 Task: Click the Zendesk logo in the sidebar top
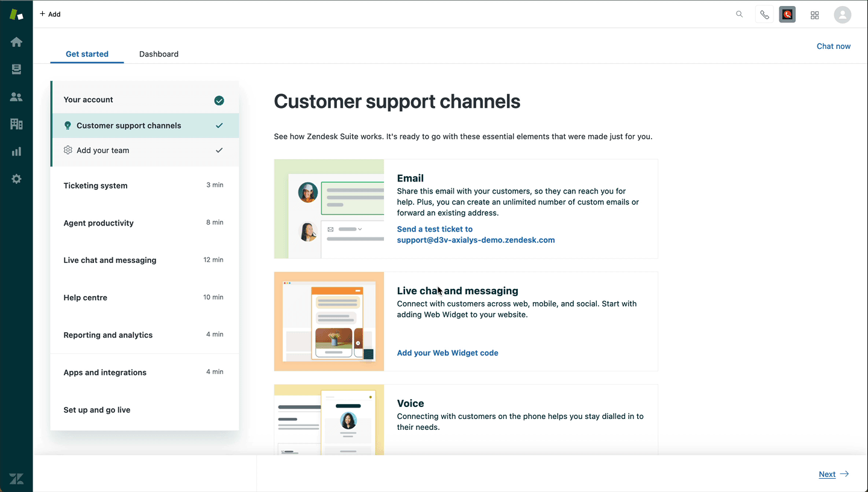tap(16, 14)
